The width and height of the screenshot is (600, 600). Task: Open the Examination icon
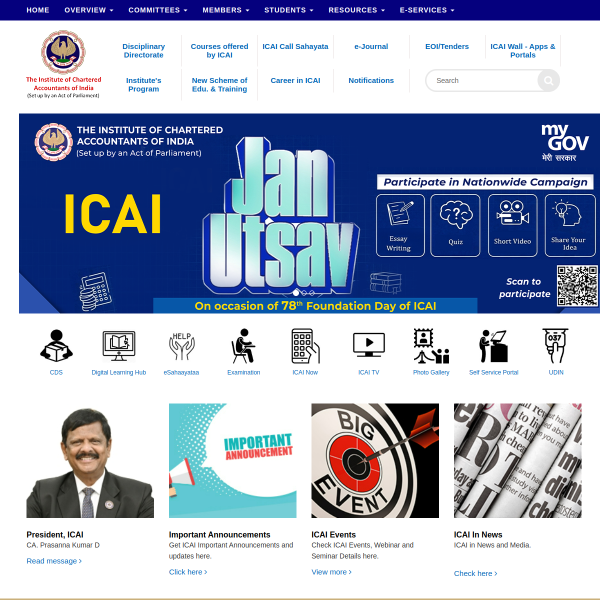[243, 346]
